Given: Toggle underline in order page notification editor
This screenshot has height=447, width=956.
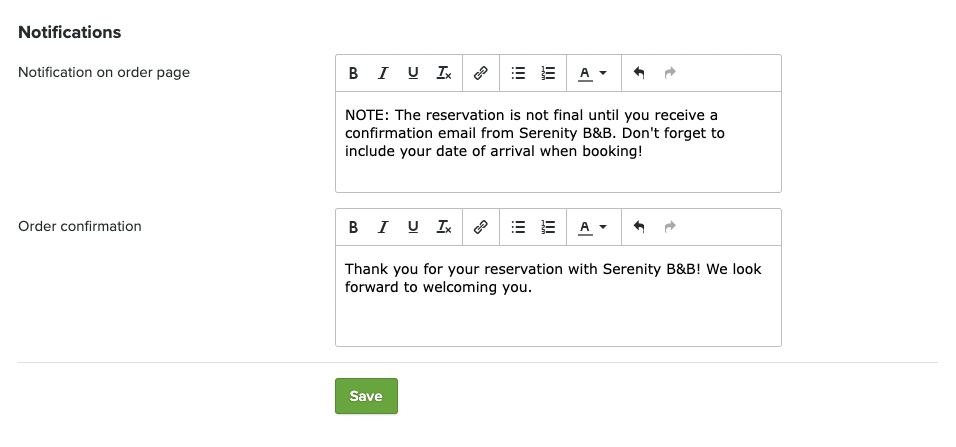Looking at the screenshot, I should [x=413, y=73].
